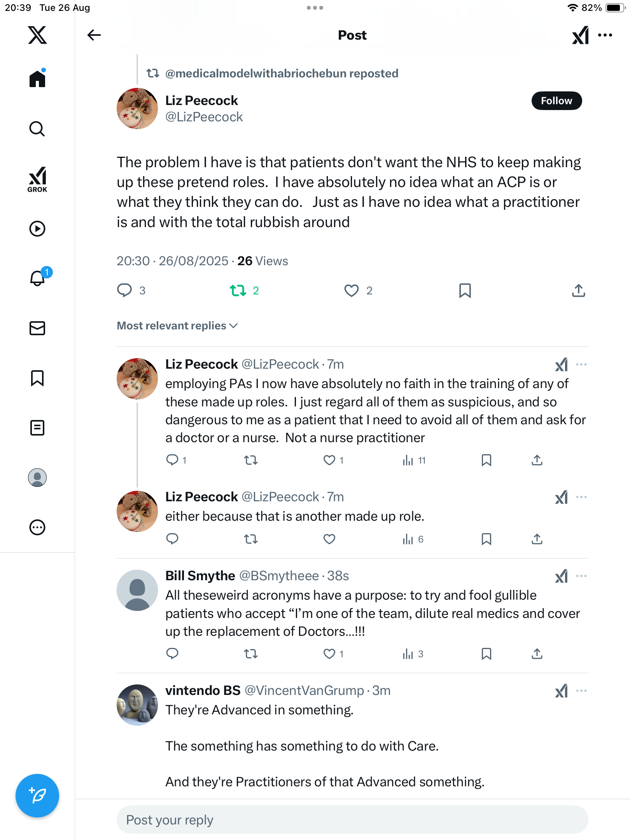Open Messages envelope in the sidebar
The image size is (630, 840).
click(x=37, y=328)
